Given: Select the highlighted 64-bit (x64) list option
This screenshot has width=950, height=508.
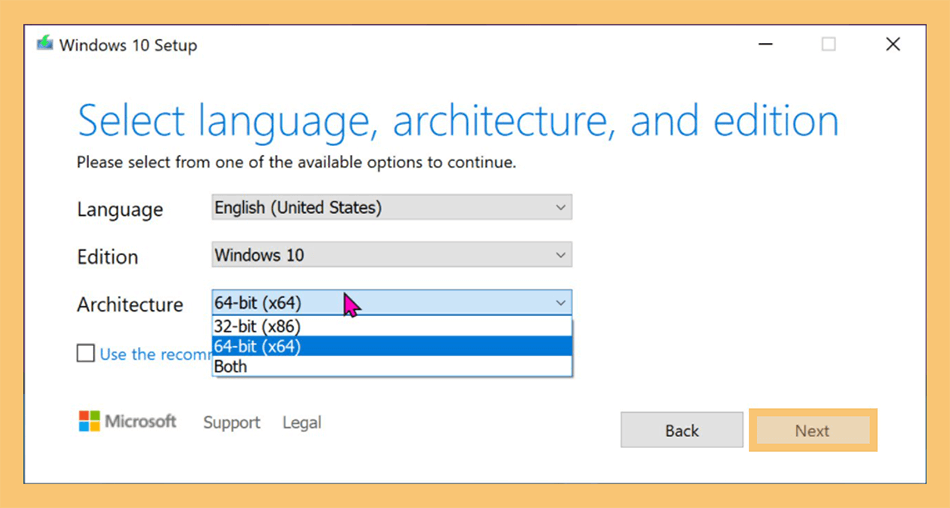Looking at the screenshot, I should click(x=391, y=346).
